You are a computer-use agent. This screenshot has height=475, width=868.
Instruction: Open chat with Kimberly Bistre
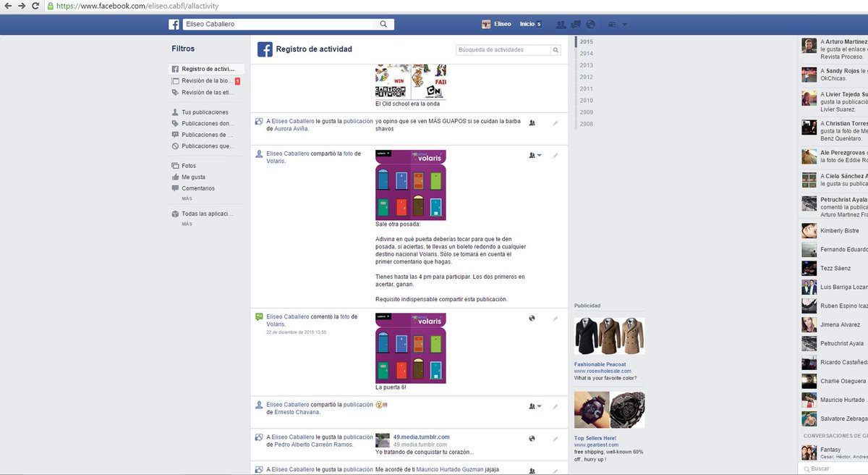click(833, 231)
